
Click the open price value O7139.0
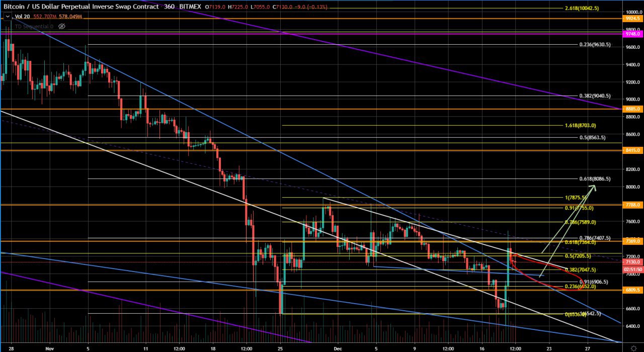pos(215,7)
